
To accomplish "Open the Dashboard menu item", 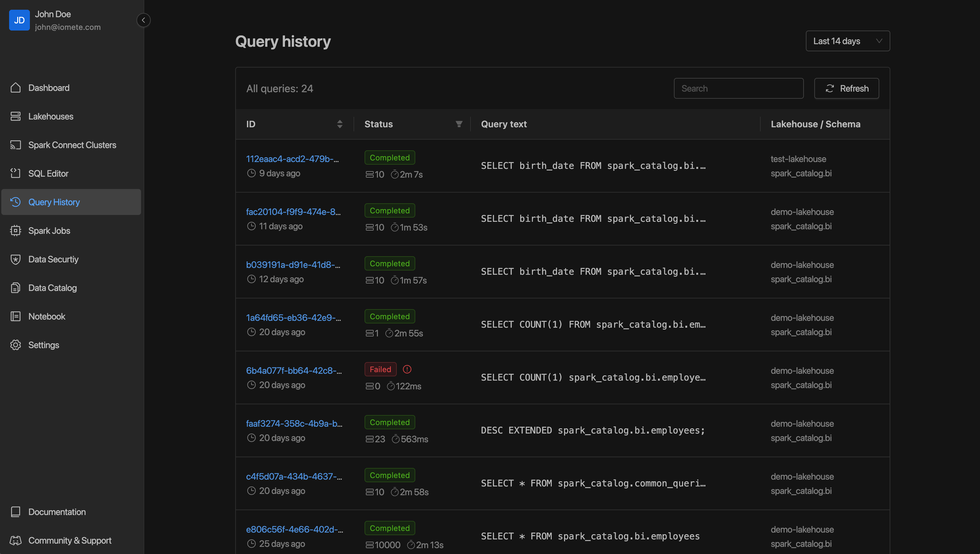I will tap(71, 88).
